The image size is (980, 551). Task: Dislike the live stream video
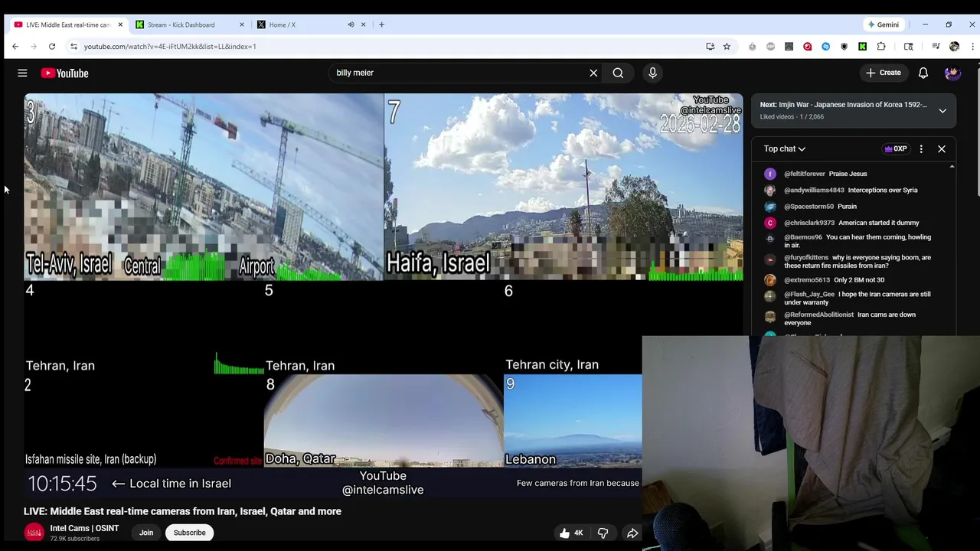[x=603, y=533]
